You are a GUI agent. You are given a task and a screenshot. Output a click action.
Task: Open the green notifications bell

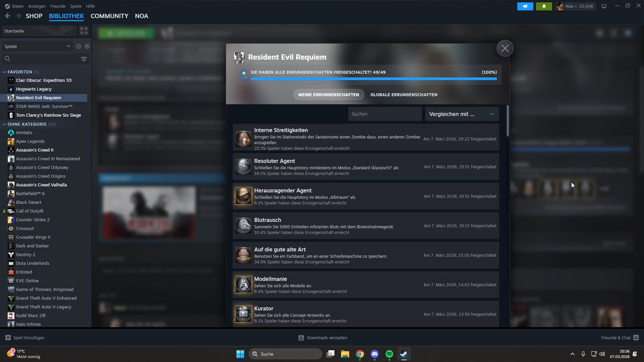point(544,6)
